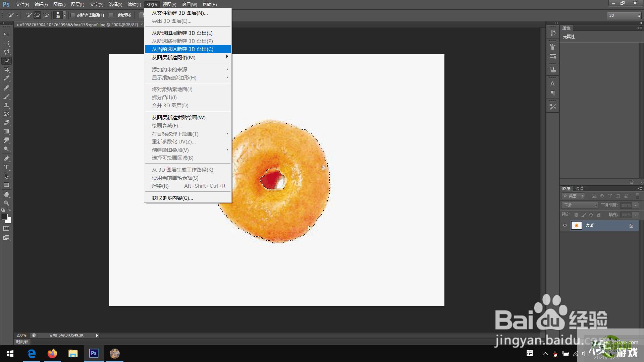Toggle type layer filter in Layers panel
Screen dimensions: 644x362
tap(610, 196)
